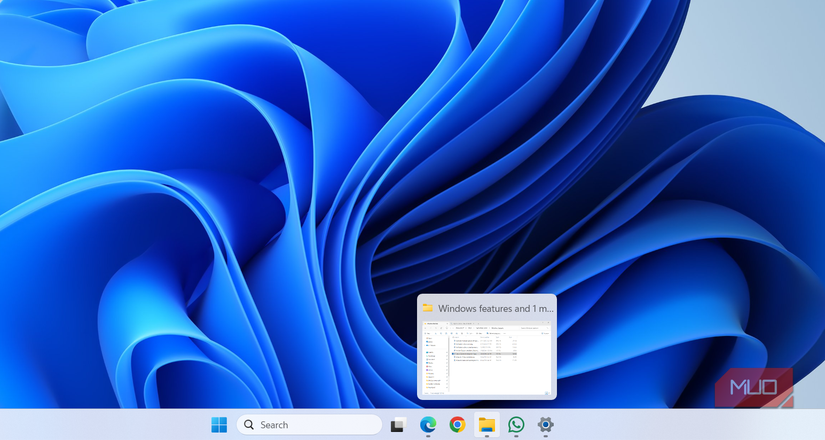The width and height of the screenshot is (825, 440).
Task: Click the Search box on the taskbar
Action: [309, 425]
